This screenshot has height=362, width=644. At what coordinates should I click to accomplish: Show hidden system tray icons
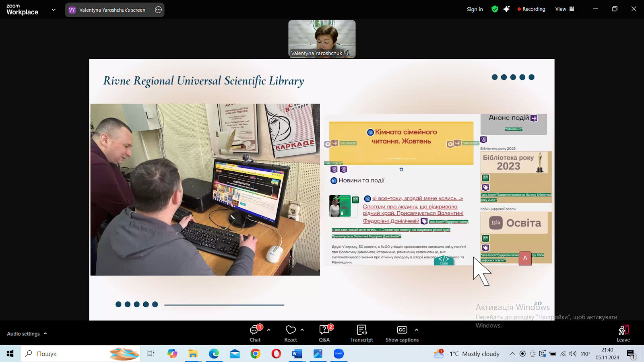point(512,354)
